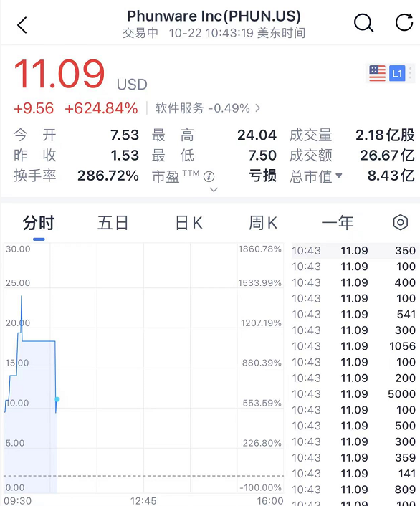This screenshot has height=506, width=420.
Task: Expand more stats with the down chevron
Action: pos(214,189)
